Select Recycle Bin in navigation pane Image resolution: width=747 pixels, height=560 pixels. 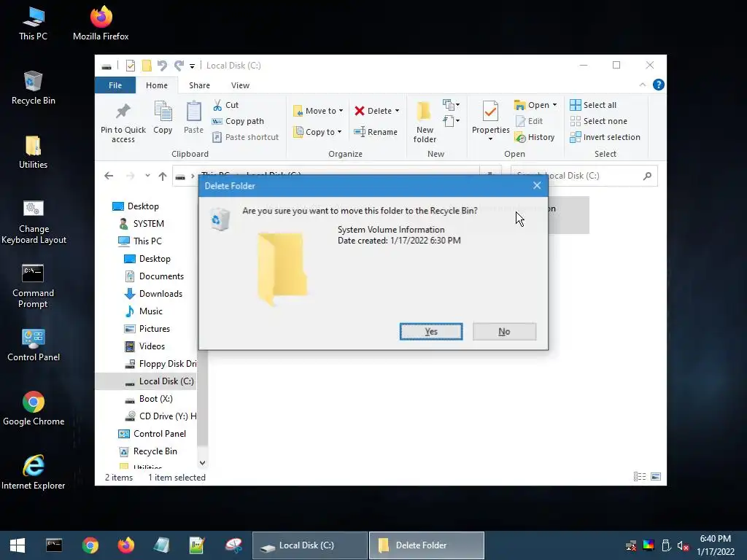[x=147, y=451]
